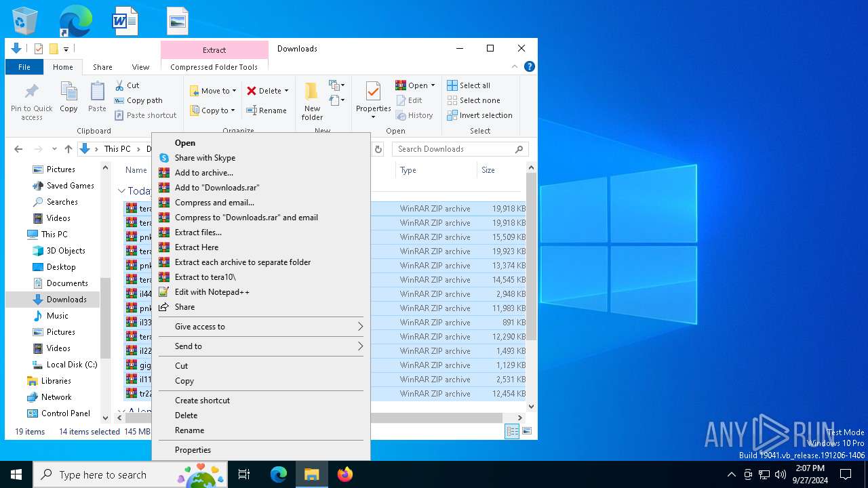
Task: Open Compressed Folder Tools tab
Action: (214, 67)
